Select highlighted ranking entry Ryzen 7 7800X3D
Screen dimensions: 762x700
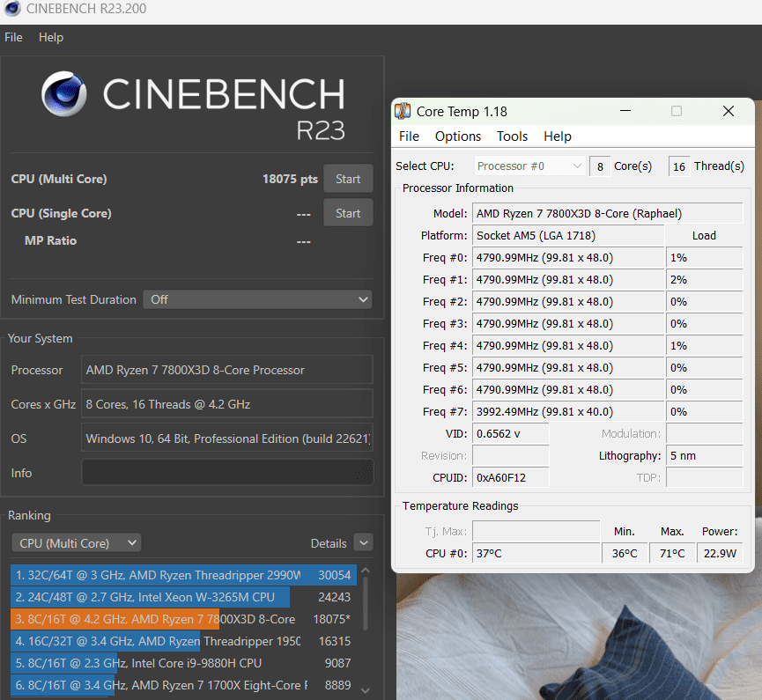[x=184, y=619]
